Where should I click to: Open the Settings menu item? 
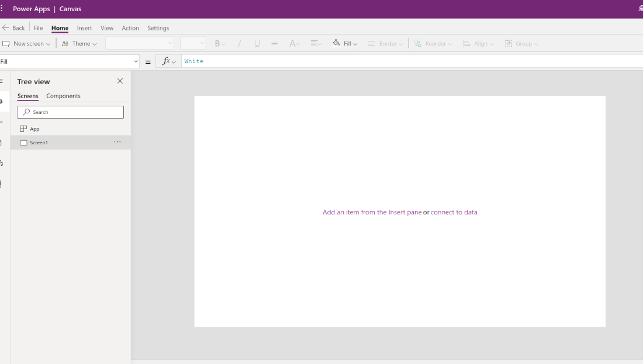pyautogui.click(x=158, y=28)
